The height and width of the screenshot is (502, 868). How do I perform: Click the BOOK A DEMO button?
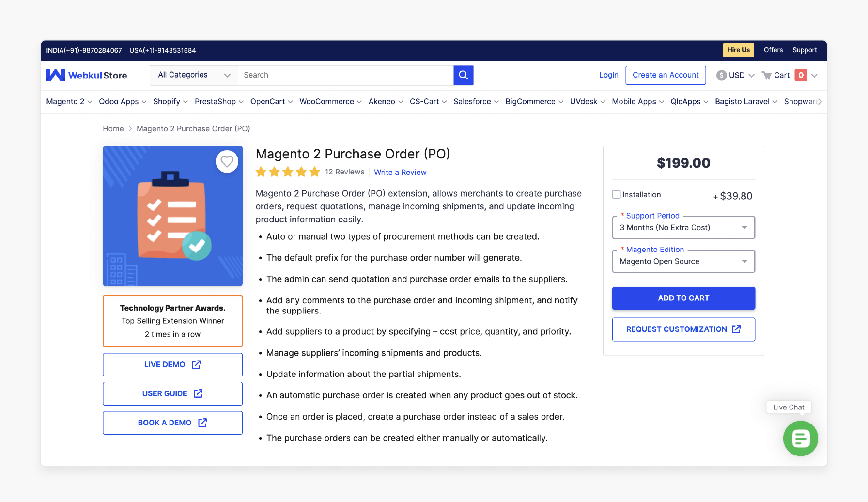(173, 423)
